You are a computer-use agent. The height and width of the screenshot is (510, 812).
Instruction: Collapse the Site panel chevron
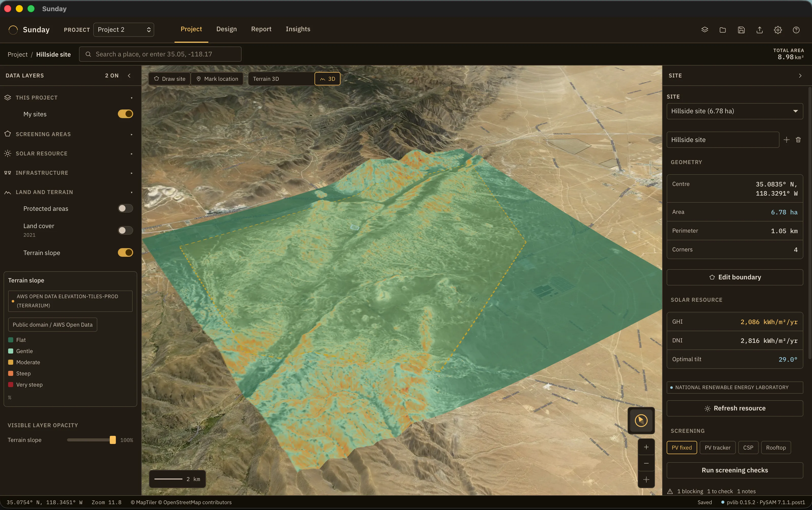pos(800,75)
